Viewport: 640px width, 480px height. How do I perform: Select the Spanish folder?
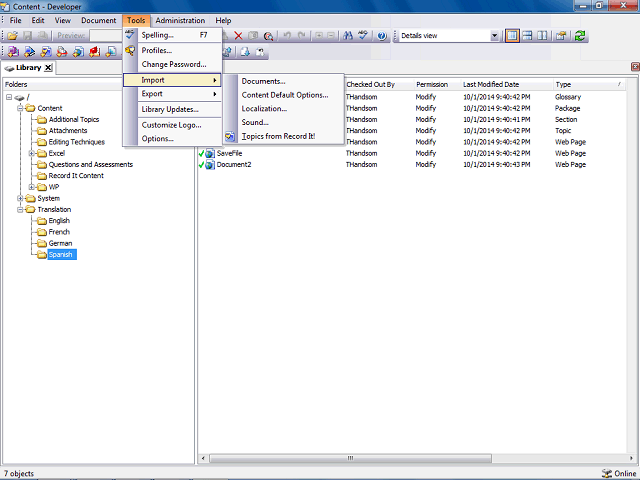[60, 255]
